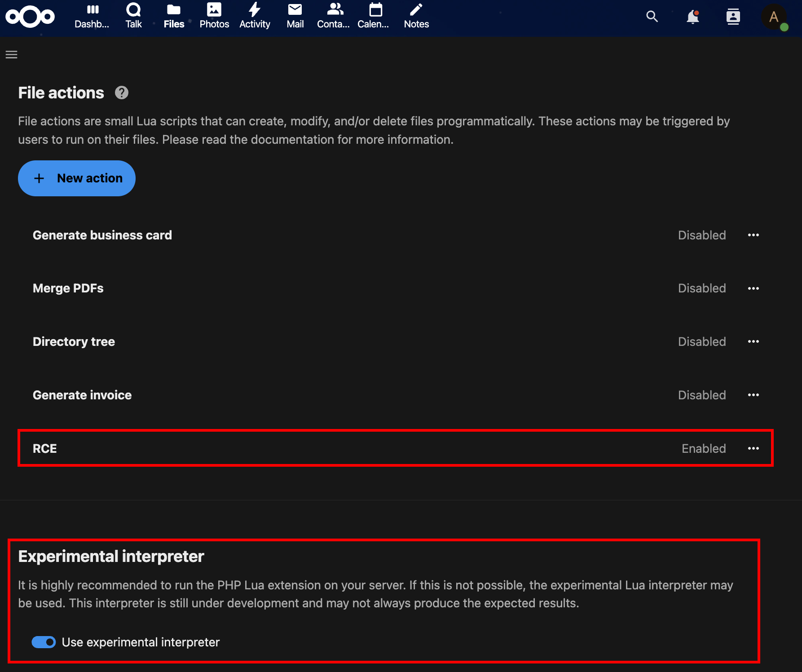
Task: Open the Dashboard app
Action: pyautogui.click(x=92, y=17)
